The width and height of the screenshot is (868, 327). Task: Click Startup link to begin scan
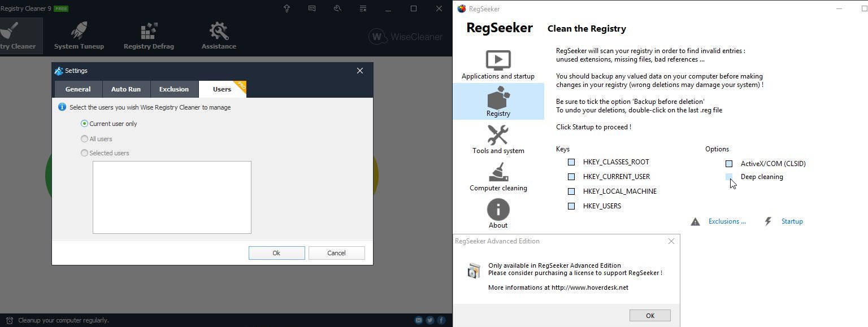pos(792,221)
